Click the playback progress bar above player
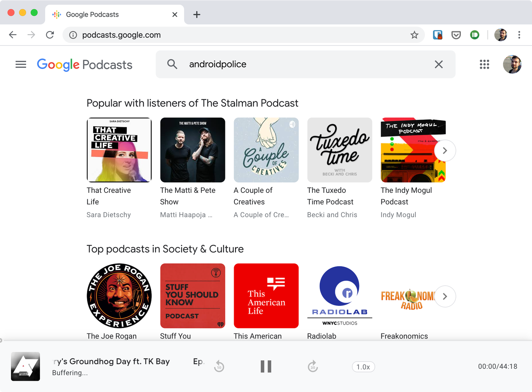 click(x=266, y=340)
